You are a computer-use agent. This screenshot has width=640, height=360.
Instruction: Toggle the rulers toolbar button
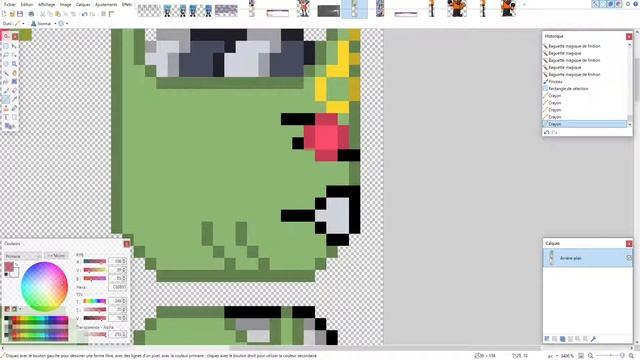111,14
